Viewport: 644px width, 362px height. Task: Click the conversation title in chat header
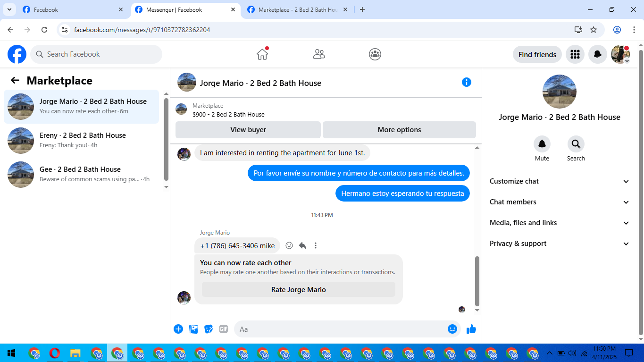pos(260,83)
